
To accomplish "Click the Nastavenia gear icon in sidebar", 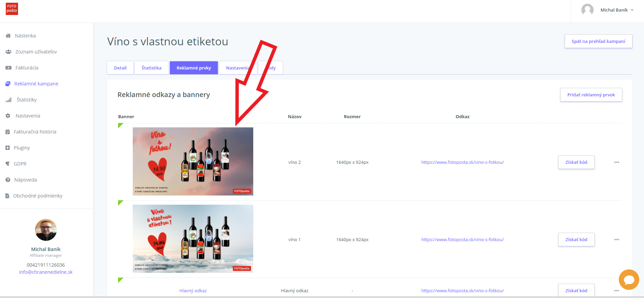I will coord(8,116).
